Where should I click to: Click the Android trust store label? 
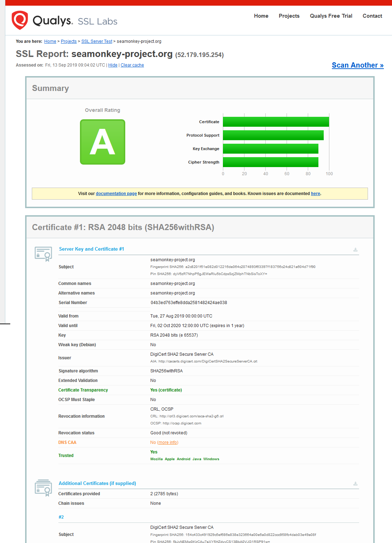(184, 459)
